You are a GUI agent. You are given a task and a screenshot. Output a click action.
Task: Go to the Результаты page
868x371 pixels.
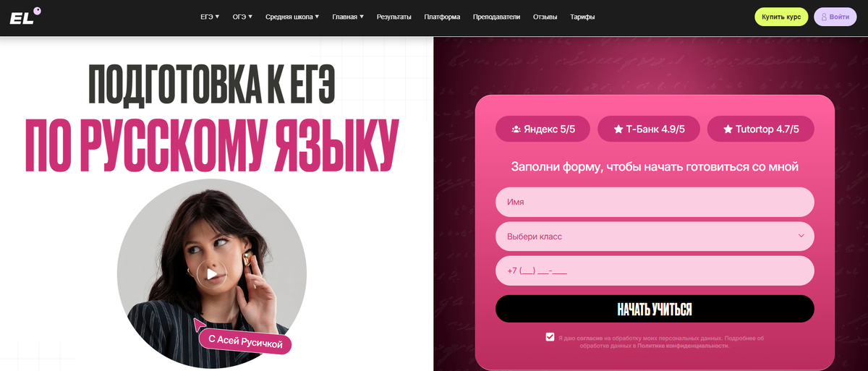pyautogui.click(x=394, y=17)
